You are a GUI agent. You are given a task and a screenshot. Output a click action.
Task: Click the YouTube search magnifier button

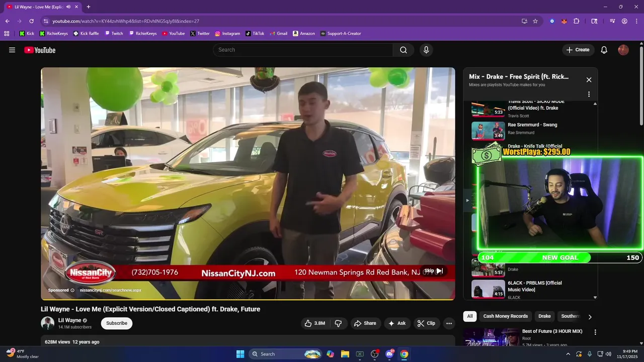click(404, 50)
